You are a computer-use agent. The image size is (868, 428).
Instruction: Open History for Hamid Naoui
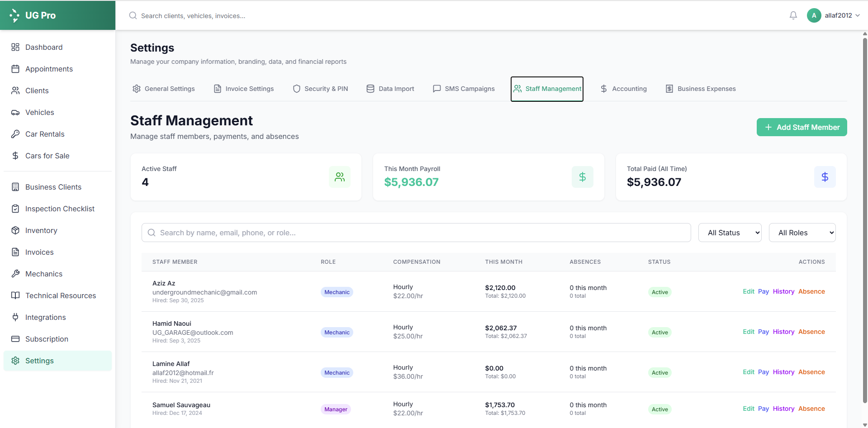point(783,332)
